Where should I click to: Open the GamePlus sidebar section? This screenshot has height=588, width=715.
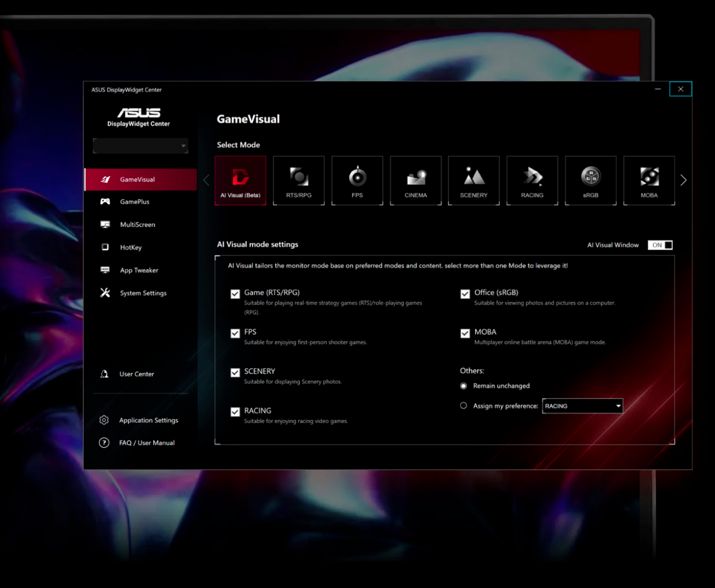pos(134,202)
